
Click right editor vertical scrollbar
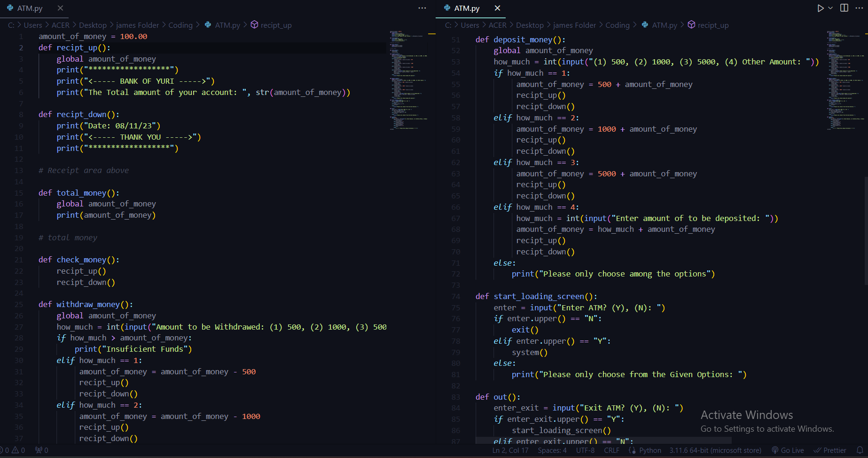(x=866, y=230)
